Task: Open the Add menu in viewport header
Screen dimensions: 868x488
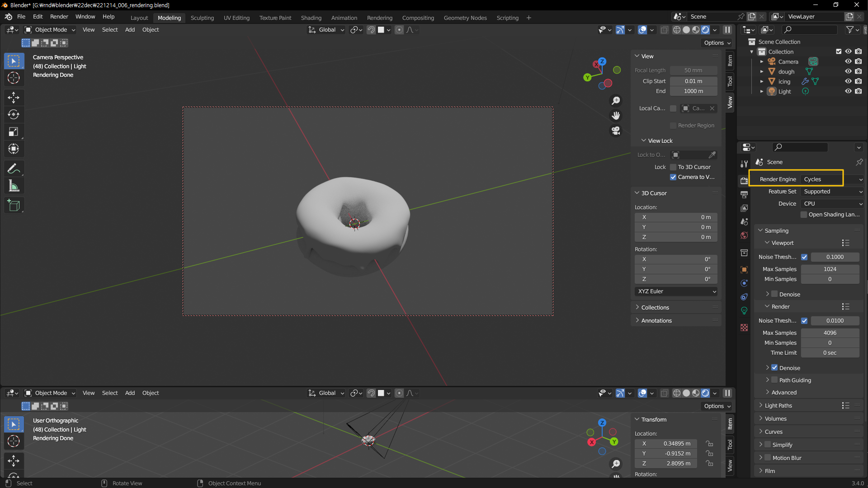Action: pyautogui.click(x=130, y=30)
